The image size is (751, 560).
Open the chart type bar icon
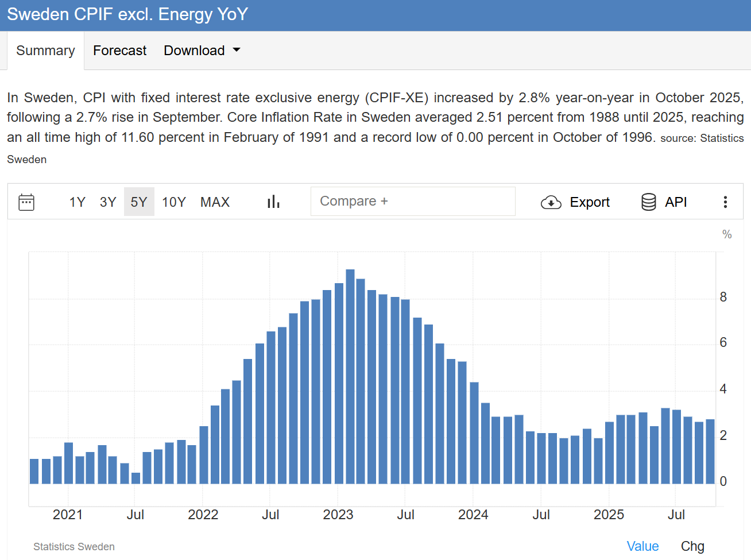[273, 202]
